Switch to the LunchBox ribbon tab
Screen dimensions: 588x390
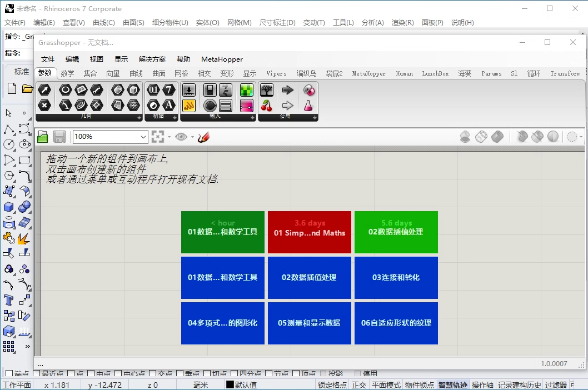pyautogui.click(x=435, y=73)
